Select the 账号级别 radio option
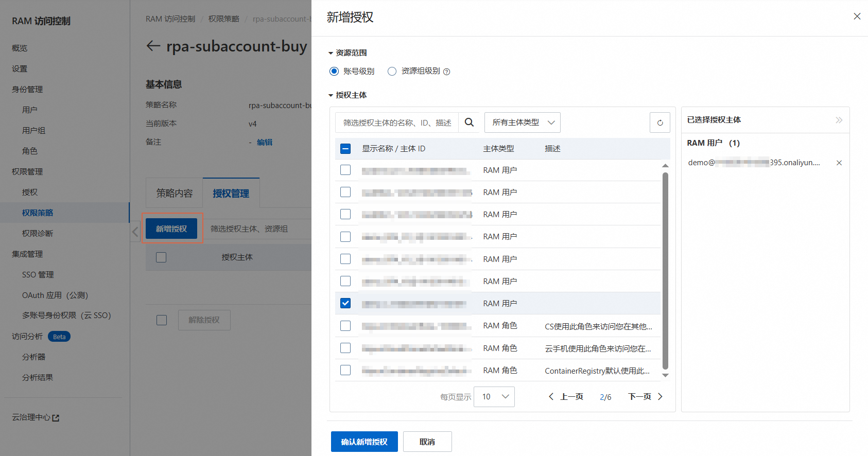 (334, 71)
